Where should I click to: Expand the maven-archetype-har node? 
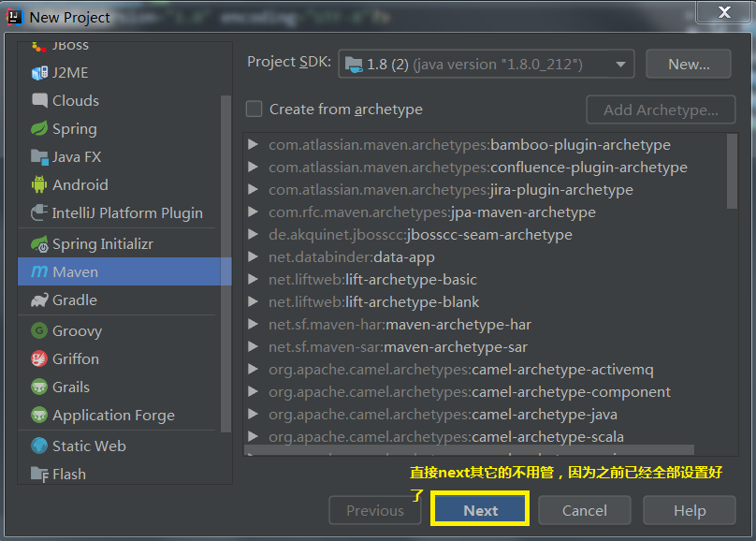[253, 324]
